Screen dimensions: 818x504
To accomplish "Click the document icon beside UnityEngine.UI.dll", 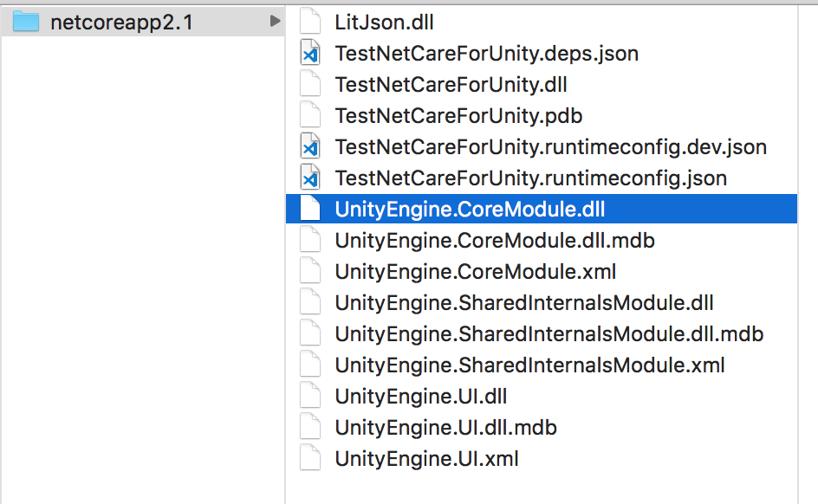I will click(x=310, y=396).
